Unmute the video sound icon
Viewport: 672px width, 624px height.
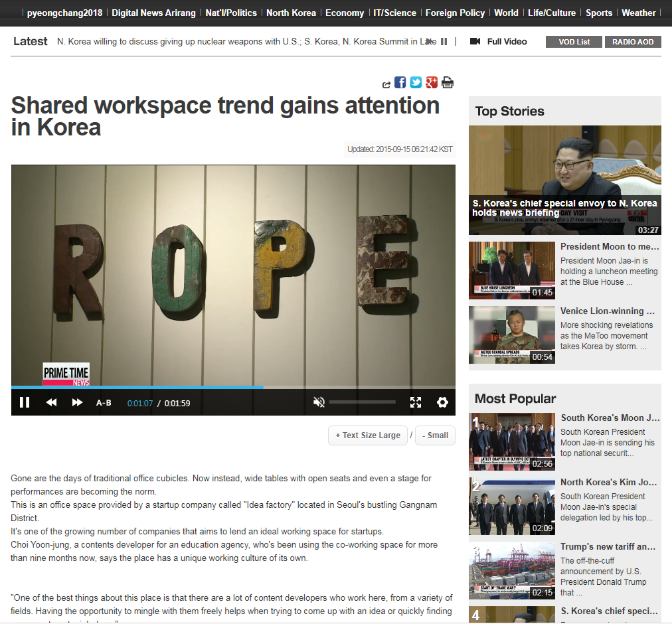click(x=319, y=402)
